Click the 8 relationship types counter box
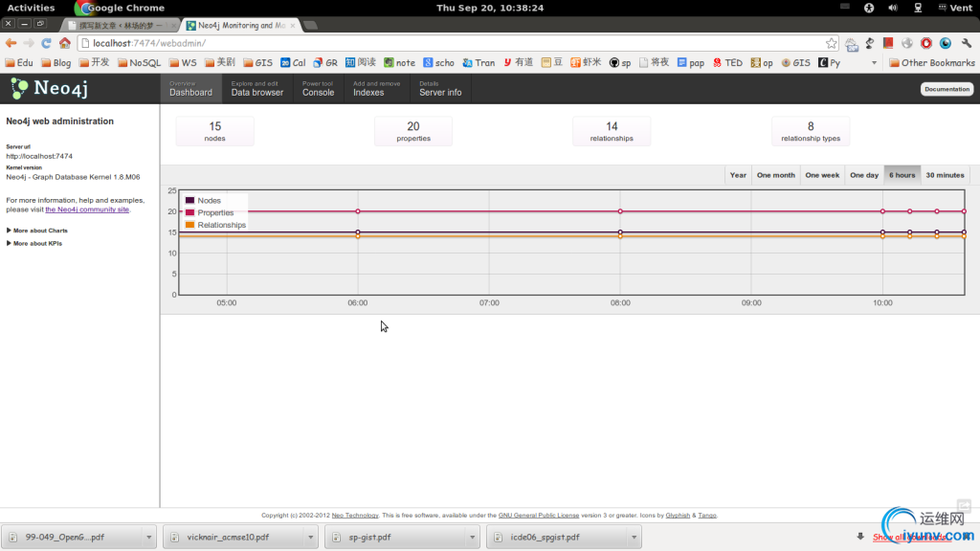Screen dimensions: 980x551 [811, 131]
